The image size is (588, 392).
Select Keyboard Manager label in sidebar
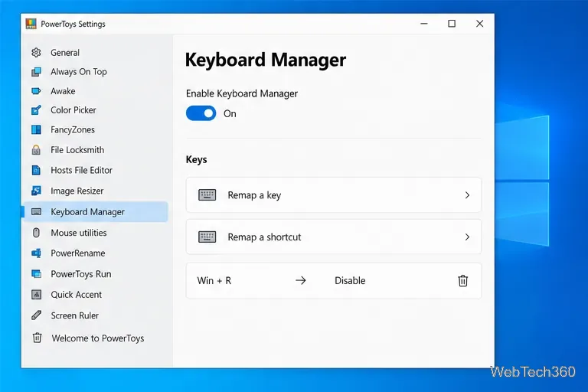(x=88, y=212)
